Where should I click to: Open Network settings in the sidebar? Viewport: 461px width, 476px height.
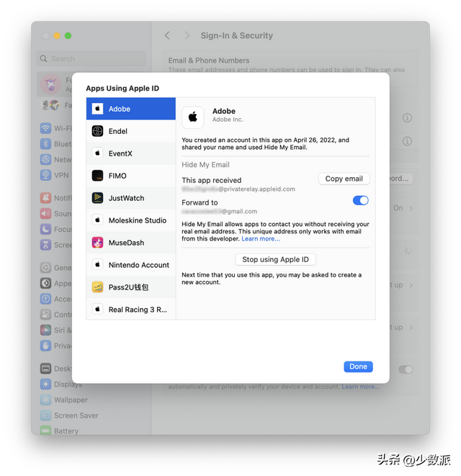click(x=56, y=159)
